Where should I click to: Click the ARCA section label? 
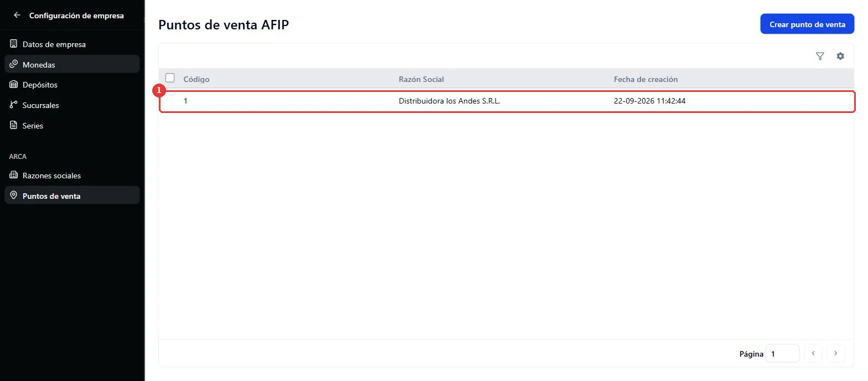pyautogui.click(x=18, y=157)
